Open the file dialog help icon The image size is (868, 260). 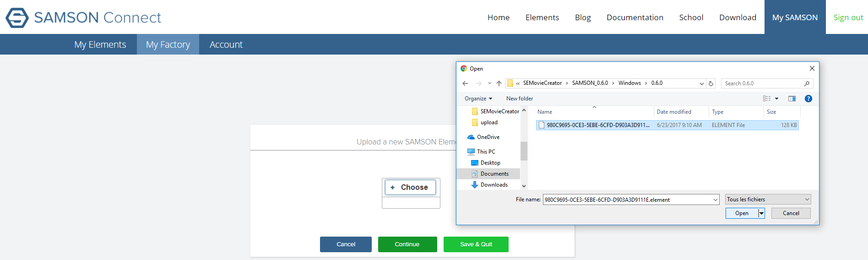click(x=808, y=99)
